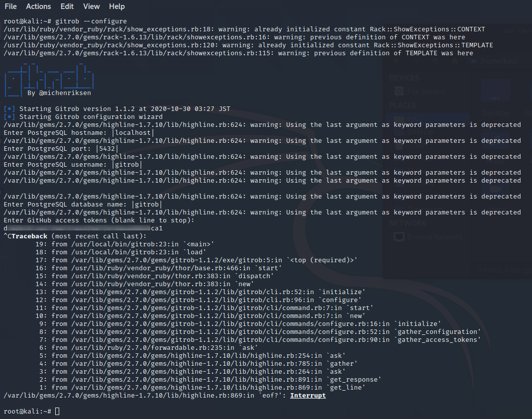Image resolution: width=532 pixels, height=419 pixels.
Task: Click traceback line 17 '<top (required)>'
Action: 196,260
